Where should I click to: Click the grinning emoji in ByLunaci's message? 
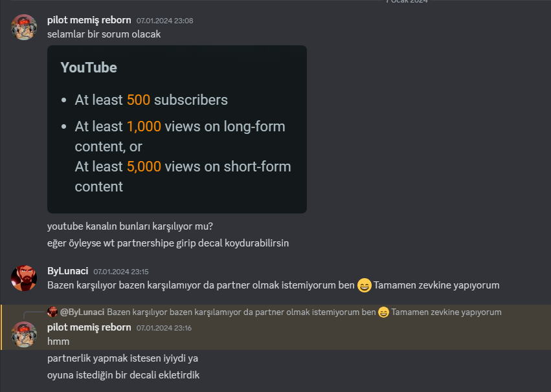365,285
